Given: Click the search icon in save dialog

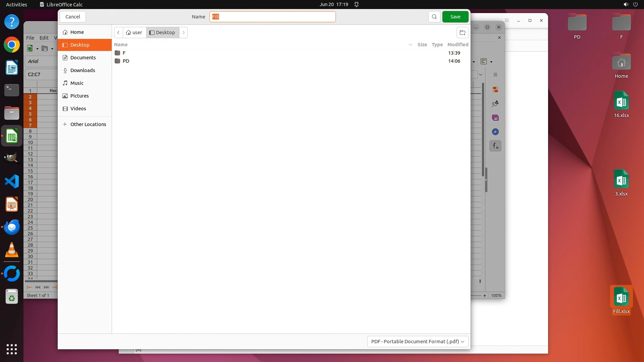Looking at the screenshot, I should click(434, 17).
